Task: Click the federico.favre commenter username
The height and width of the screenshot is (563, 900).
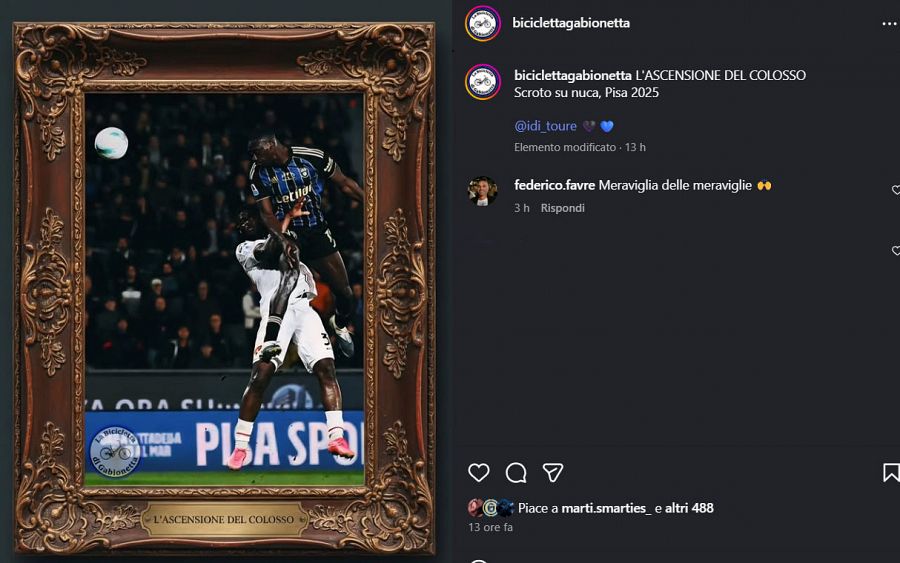Action: coord(554,185)
